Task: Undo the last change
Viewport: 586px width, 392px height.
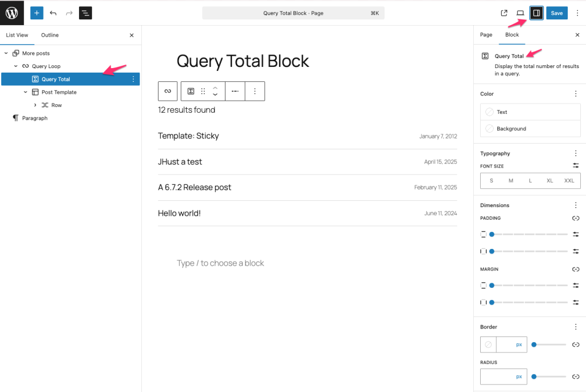Action: coord(53,13)
